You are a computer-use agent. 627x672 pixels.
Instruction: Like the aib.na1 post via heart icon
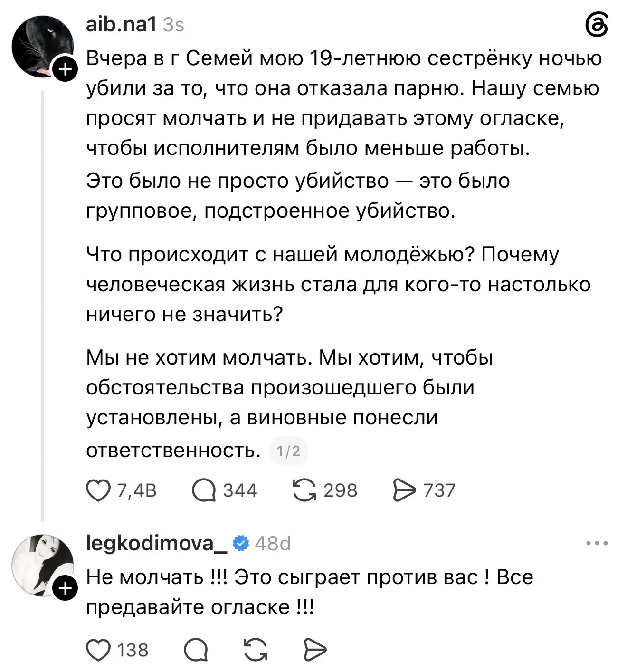[98, 490]
